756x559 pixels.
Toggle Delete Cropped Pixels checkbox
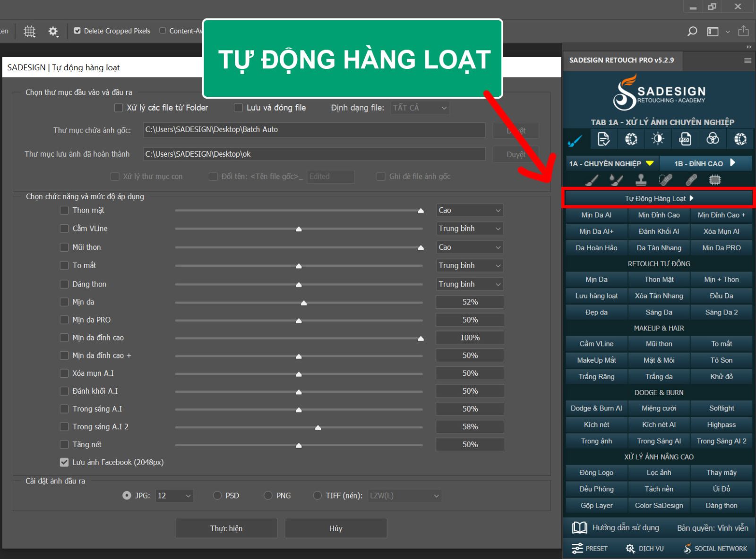(x=77, y=31)
